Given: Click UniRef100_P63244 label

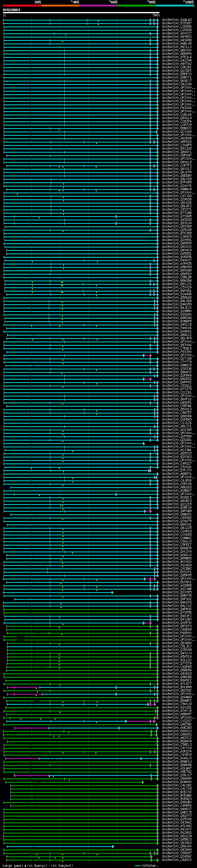Looking at the screenshot, I should tap(177, 108).
